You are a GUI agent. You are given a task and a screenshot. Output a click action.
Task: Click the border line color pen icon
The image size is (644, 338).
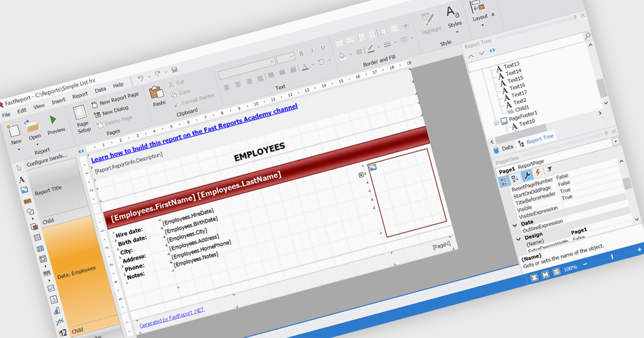click(370, 49)
